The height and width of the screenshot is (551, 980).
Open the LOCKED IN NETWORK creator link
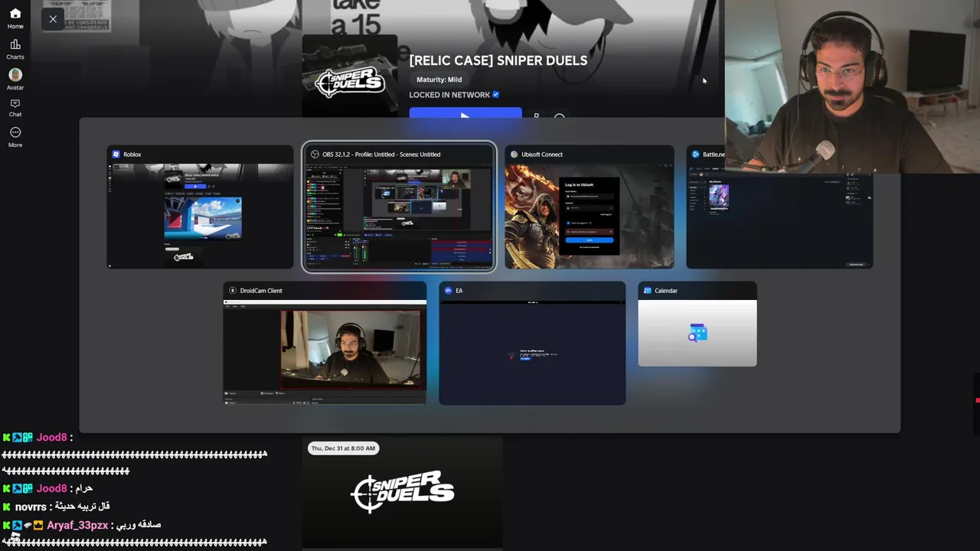tap(449, 95)
